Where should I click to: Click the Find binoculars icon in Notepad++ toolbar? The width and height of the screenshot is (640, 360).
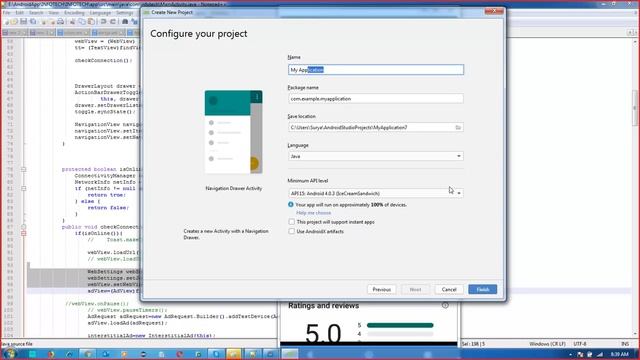click(125, 21)
